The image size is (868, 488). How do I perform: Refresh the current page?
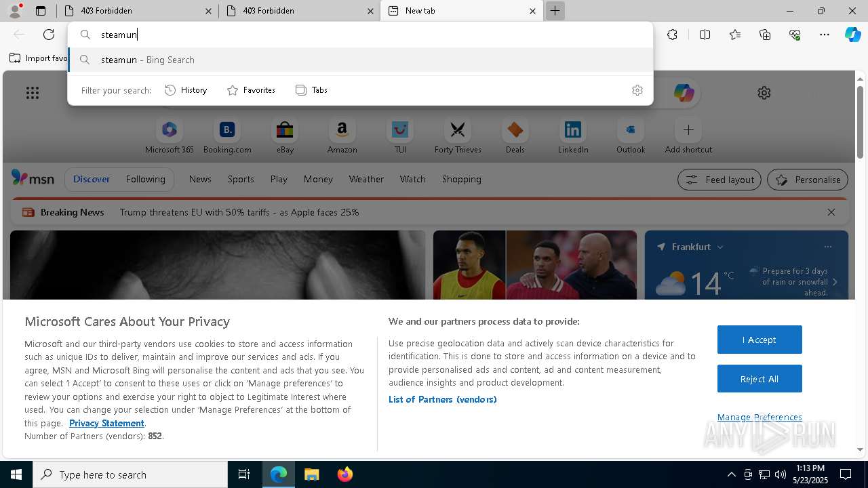click(x=49, y=35)
